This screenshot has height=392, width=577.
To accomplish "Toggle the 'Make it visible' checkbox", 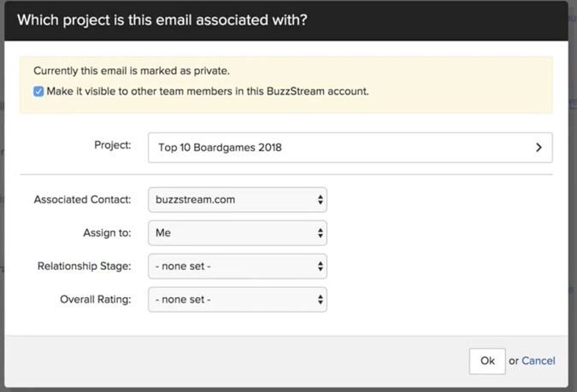I will tap(38, 91).
